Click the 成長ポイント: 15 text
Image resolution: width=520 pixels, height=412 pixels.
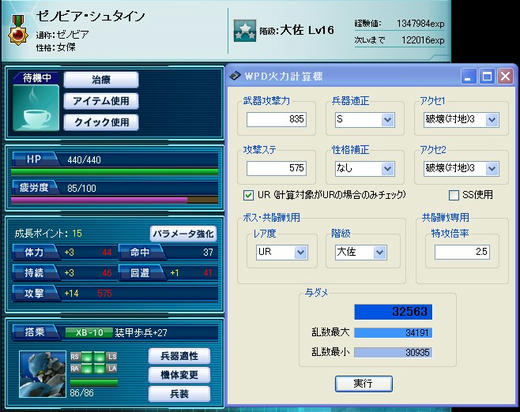click(48, 233)
